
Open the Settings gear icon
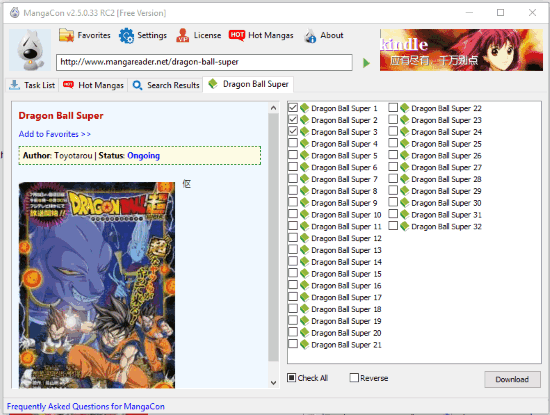tap(126, 35)
